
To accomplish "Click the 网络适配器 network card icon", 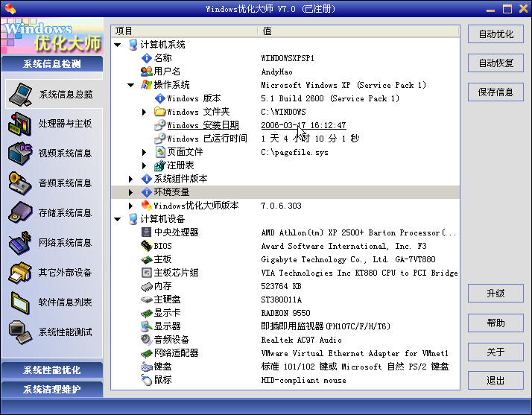I will point(146,354).
